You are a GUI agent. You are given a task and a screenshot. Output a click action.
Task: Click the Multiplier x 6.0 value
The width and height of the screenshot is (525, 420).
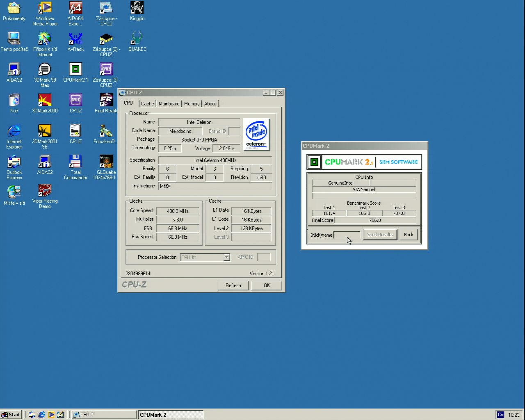pyautogui.click(x=178, y=220)
